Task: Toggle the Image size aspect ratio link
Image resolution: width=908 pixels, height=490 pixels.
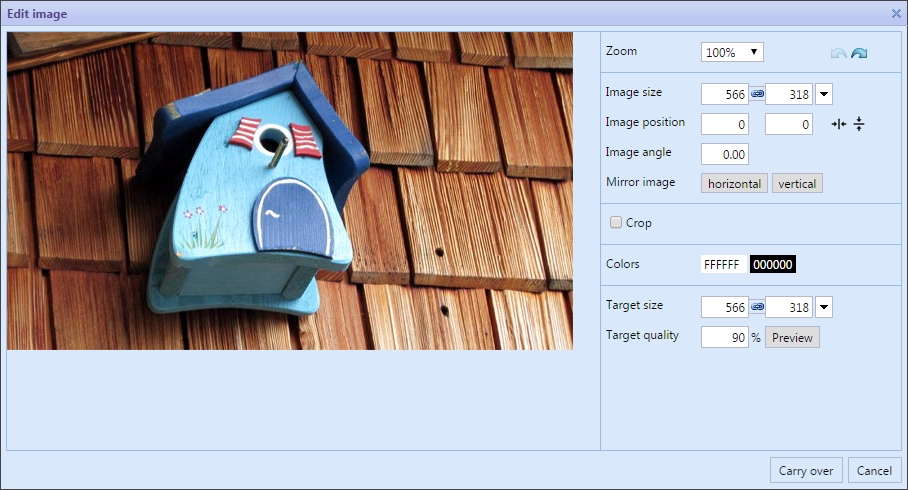Action: (757, 94)
